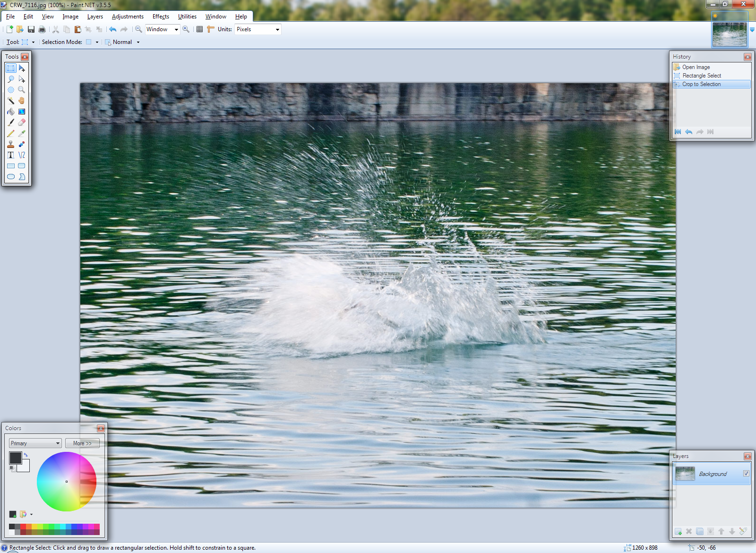Select the Lasso Select tool
The width and height of the screenshot is (756, 553).
11,79
